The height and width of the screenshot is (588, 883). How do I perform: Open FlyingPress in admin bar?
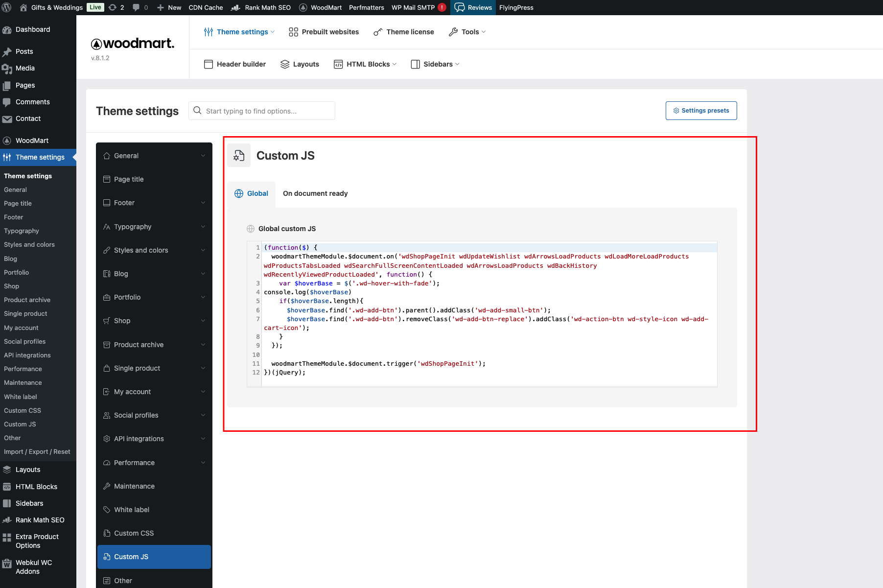tap(516, 7)
